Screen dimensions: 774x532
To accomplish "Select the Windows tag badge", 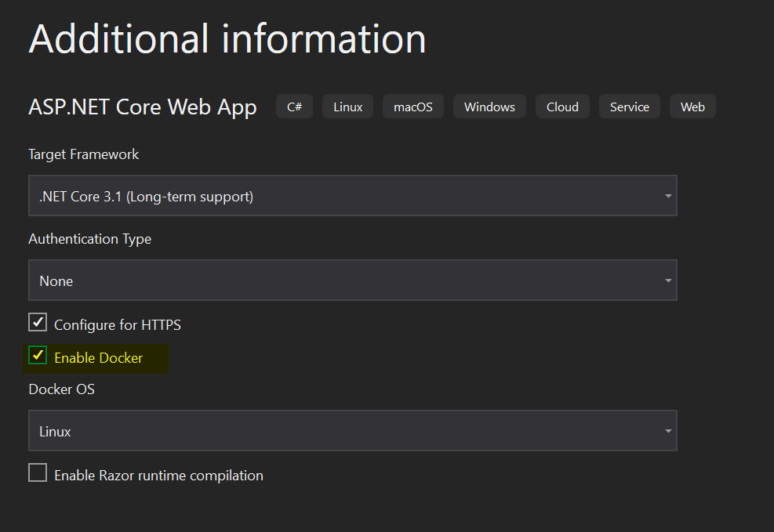I will coord(489,107).
